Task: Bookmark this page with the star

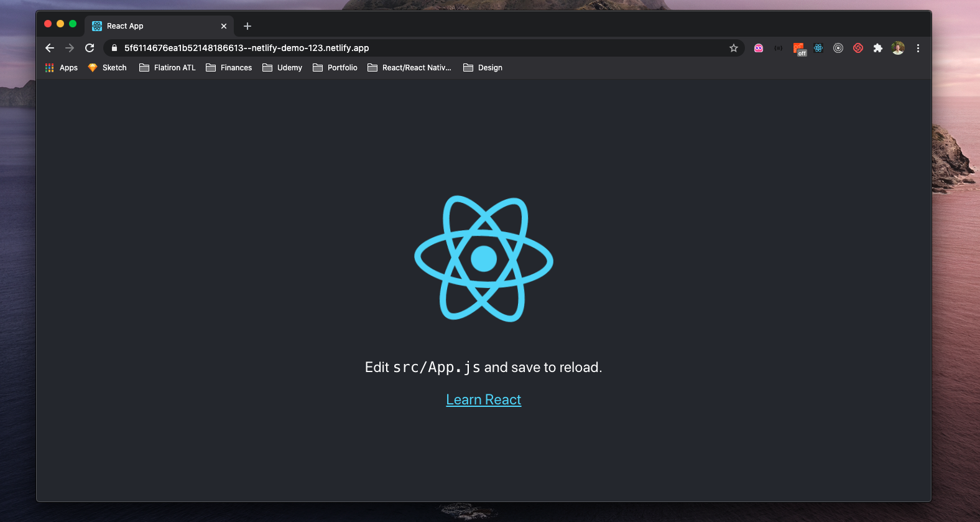Action: click(x=734, y=48)
